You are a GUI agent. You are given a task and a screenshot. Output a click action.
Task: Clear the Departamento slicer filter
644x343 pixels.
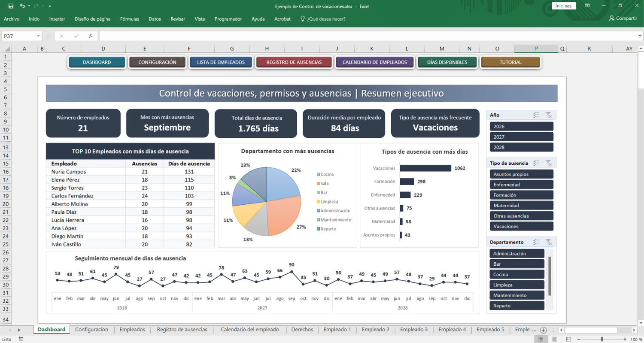(548, 242)
